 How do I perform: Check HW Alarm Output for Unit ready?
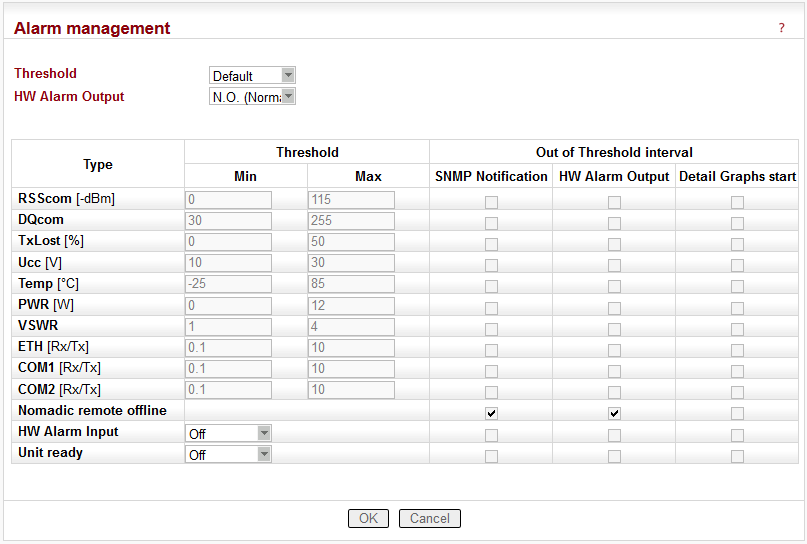pos(614,456)
